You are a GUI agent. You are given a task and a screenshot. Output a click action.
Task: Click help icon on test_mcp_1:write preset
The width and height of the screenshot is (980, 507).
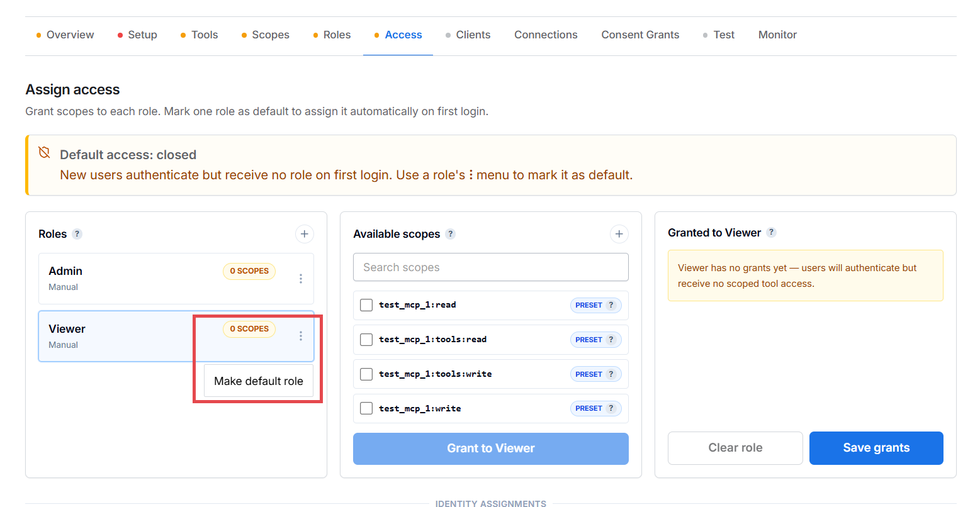point(611,408)
